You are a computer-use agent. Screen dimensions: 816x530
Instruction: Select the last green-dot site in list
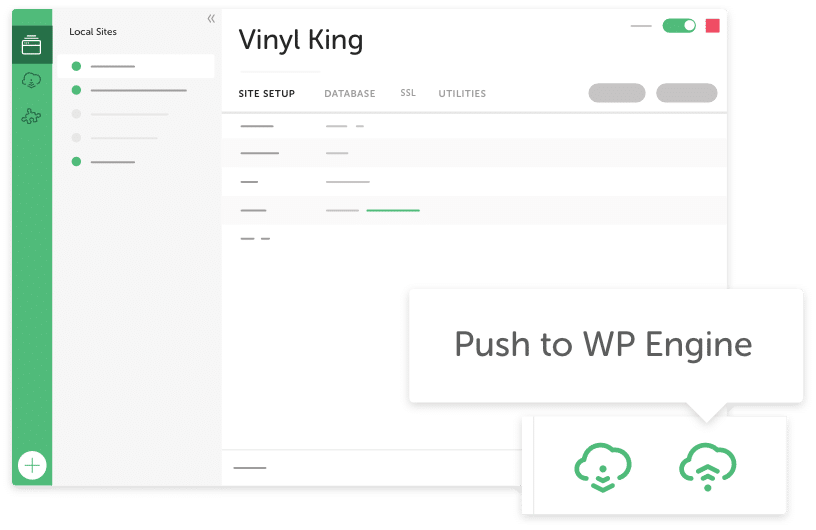pos(135,161)
